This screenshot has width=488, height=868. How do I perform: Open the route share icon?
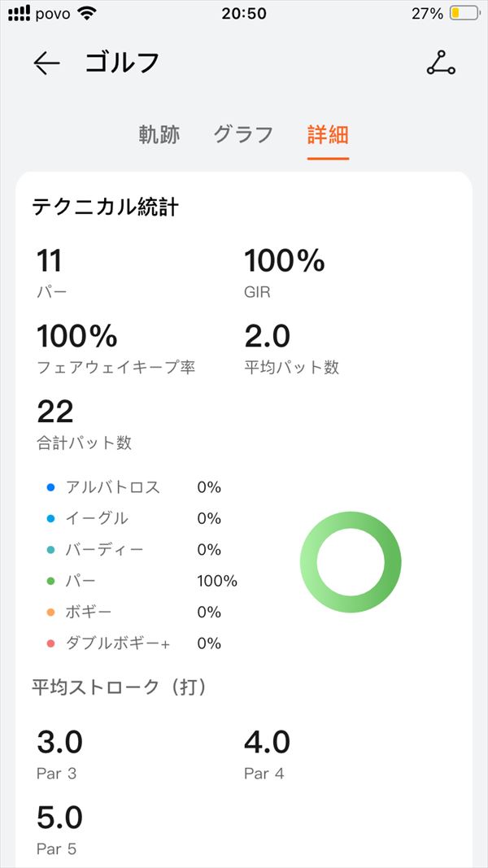click(x=441, y=63)
